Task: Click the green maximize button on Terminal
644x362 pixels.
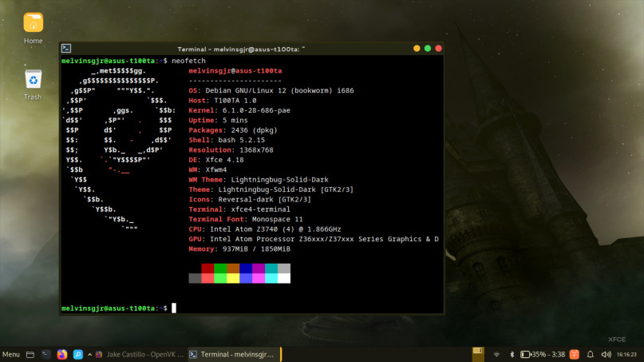Action: click(x=427, y=49)
